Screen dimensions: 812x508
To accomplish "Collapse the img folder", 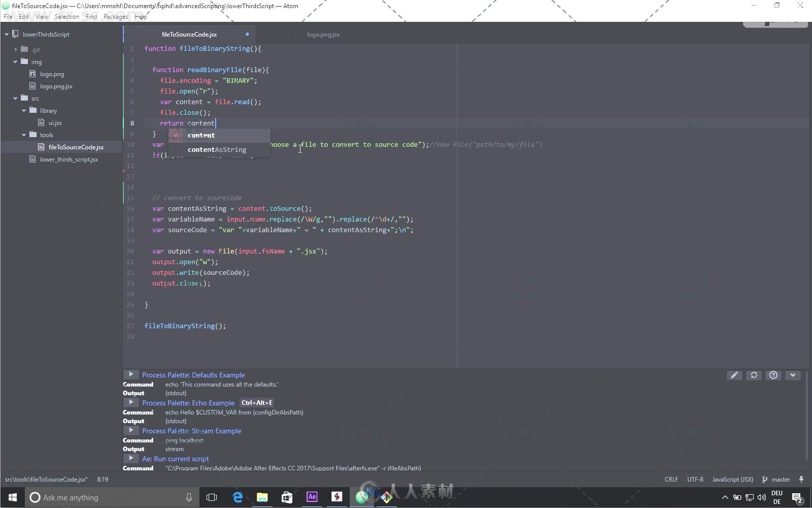I will pos(16,61).
